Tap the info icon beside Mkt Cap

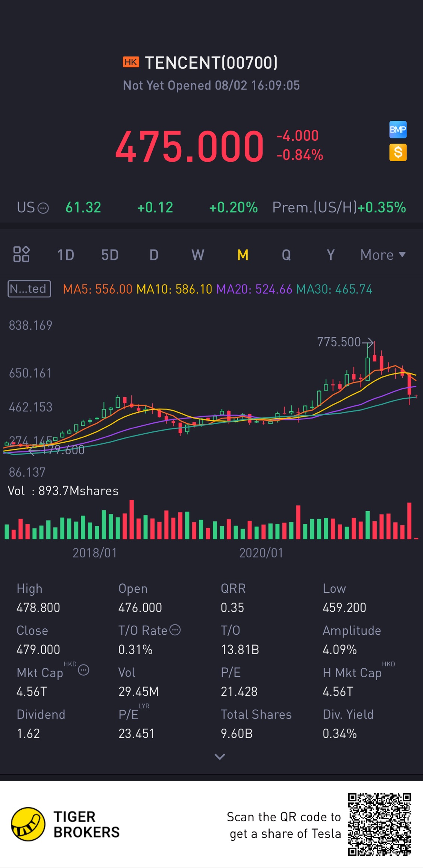[83, 670]
